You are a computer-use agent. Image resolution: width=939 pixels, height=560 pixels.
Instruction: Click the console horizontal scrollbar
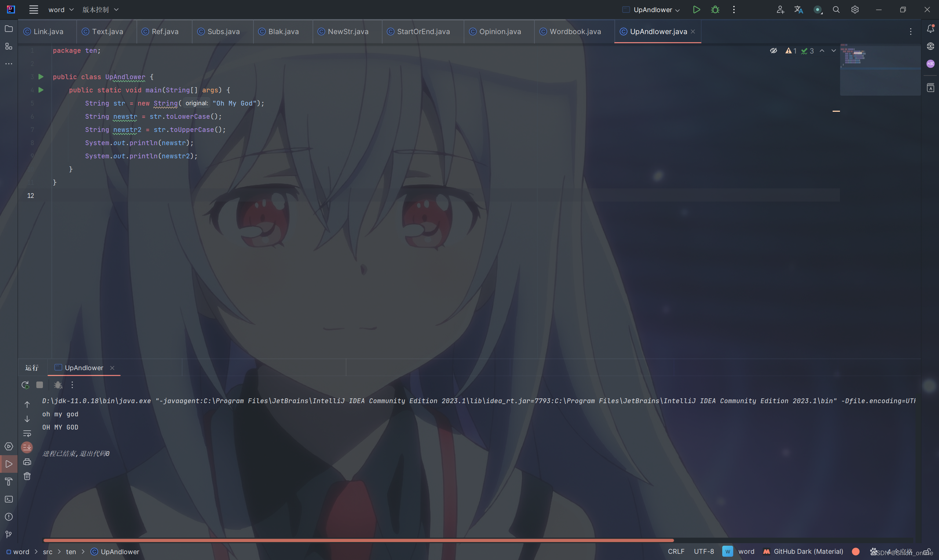pyautogui.click(x=358, y=540)
